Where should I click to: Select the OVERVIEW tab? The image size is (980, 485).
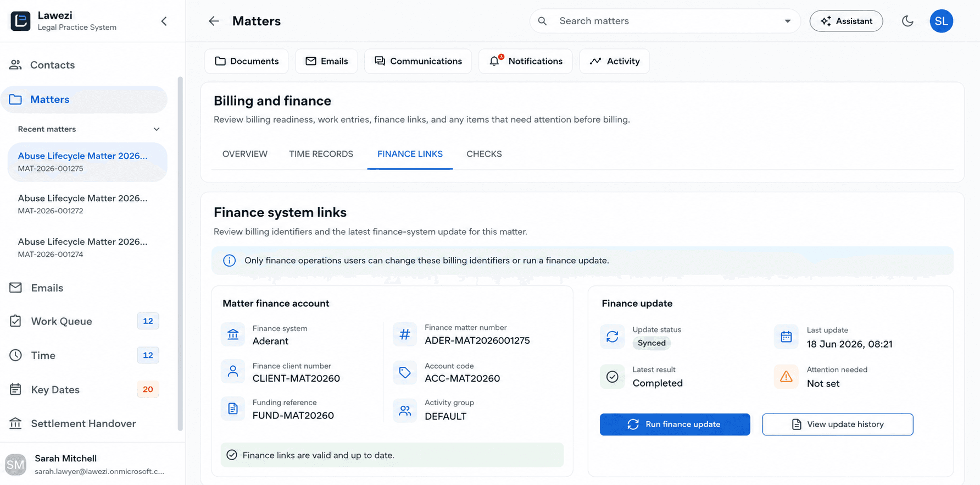pyautogui.click(x=245, y=154)
